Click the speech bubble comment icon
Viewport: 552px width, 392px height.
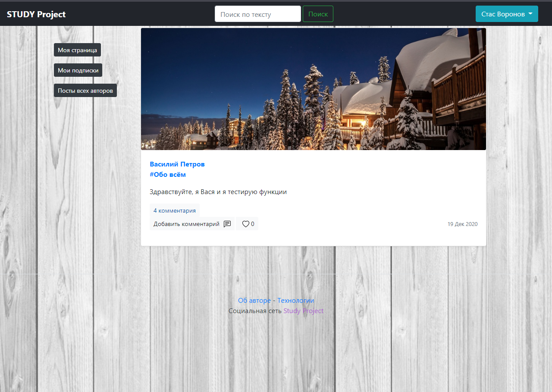tap(227, 224)
